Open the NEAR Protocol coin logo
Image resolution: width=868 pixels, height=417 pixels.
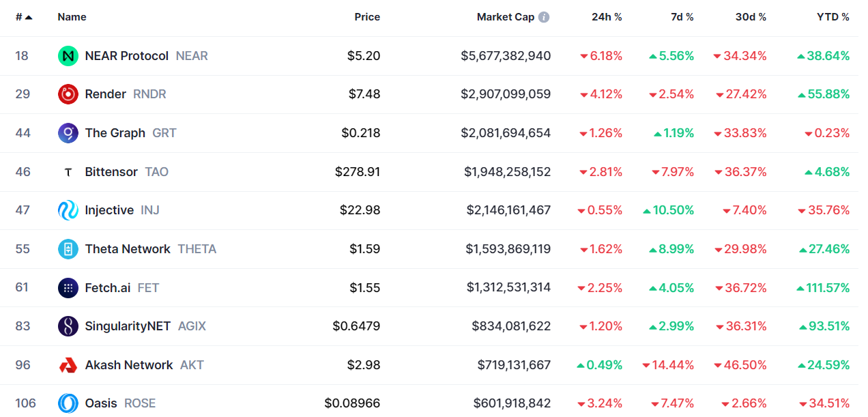click(x=68, y=56)
